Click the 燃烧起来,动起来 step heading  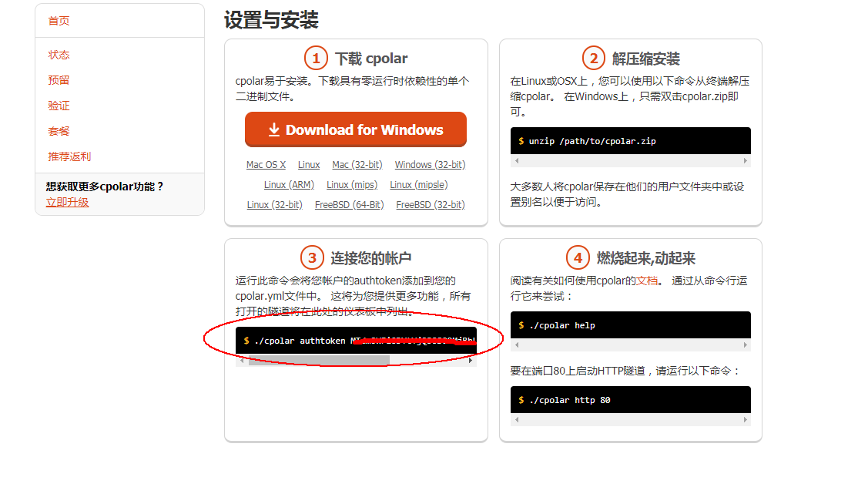(646, 258)
